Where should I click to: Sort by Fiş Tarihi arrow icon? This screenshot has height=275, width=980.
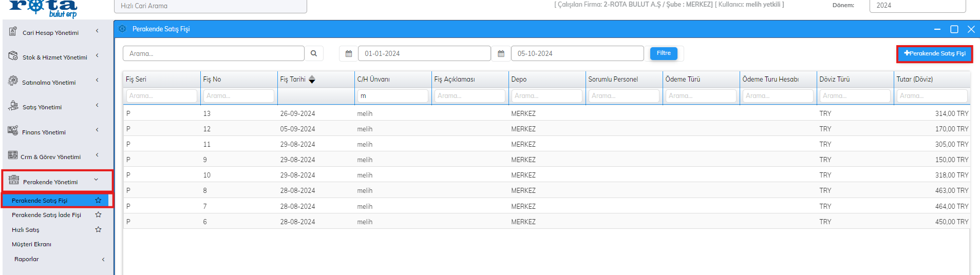[312, 80]
